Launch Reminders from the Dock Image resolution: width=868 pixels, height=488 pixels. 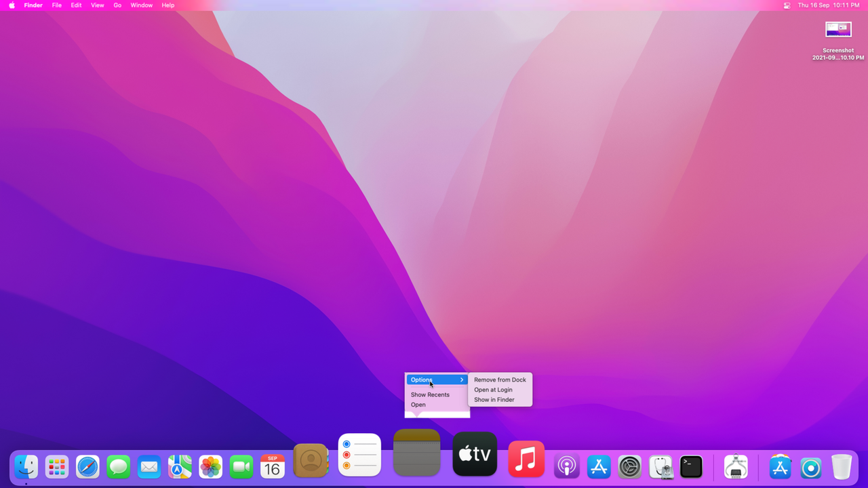359,455
